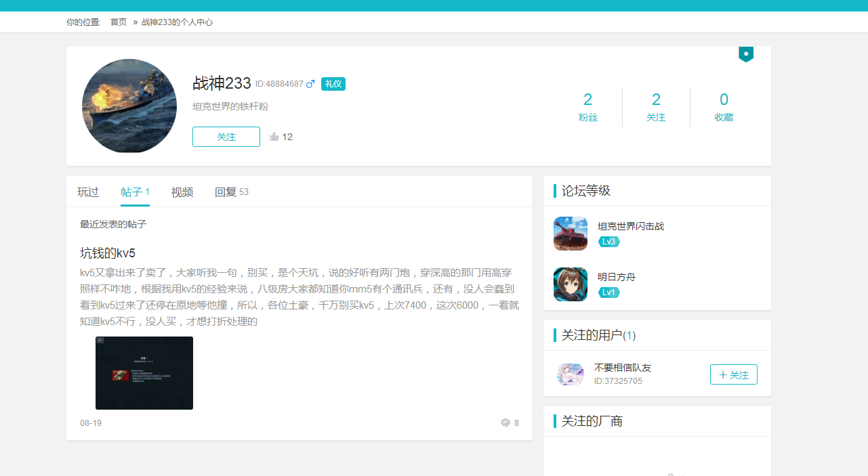Click the 最近发表的帖子 label
The height and width of the screenshot is (476, 868).
click(x=113, y=224)
